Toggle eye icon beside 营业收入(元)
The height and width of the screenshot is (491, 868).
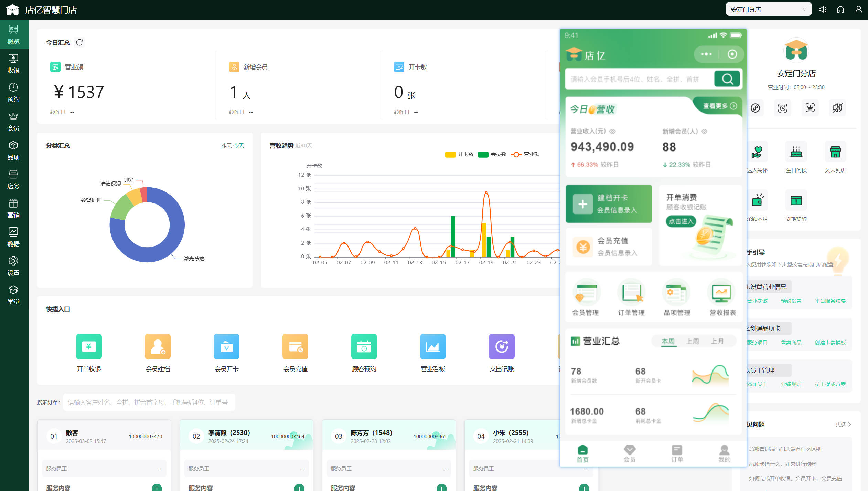tap(612, 131)
